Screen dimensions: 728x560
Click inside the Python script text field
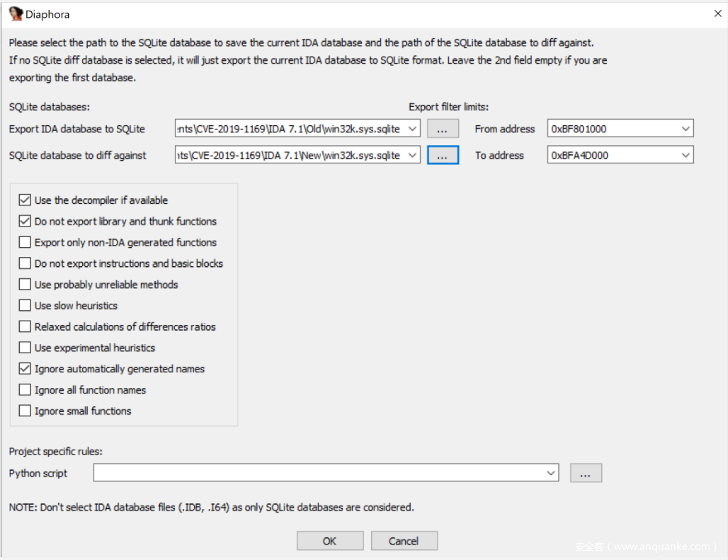[319, 474]
